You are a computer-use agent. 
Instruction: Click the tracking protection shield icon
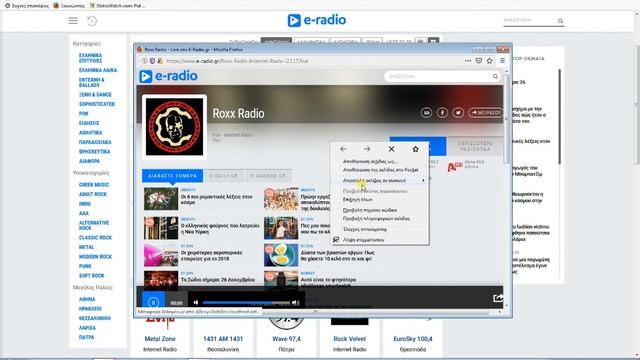pyautogui.click(x=152, y=61)
